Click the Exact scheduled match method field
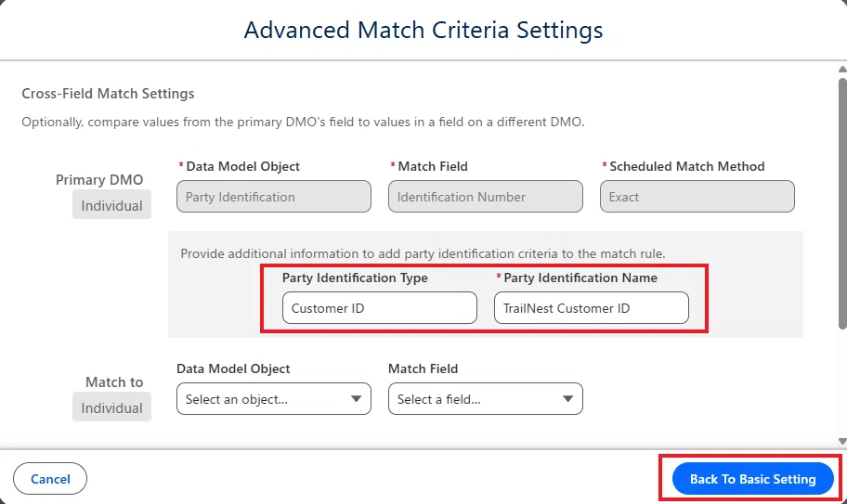 [x=697, y=197]
